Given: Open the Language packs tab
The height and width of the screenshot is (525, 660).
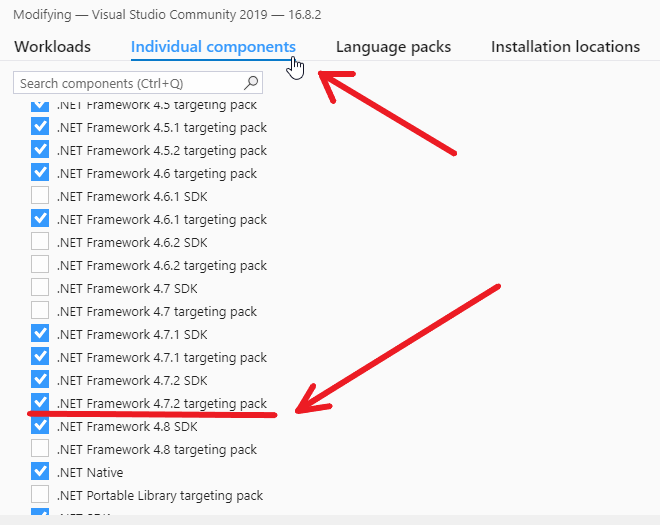Looking at the screenshot, I should pos(393,47).
